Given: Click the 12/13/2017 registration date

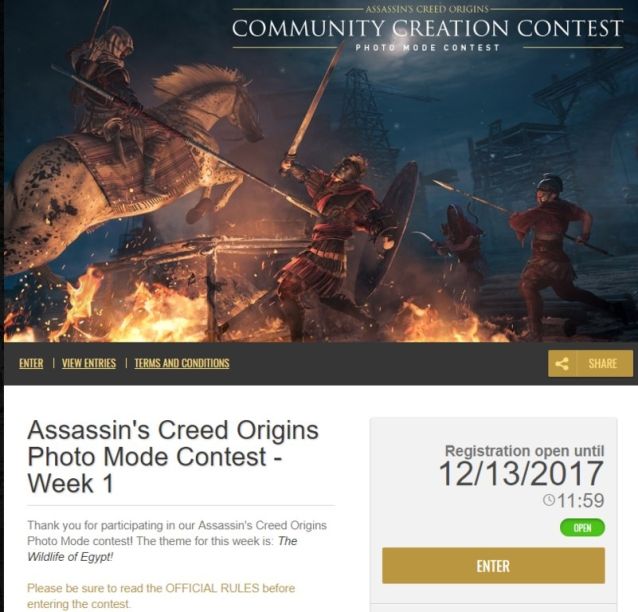Looking at the screenshot, I should tap(521, 473).
